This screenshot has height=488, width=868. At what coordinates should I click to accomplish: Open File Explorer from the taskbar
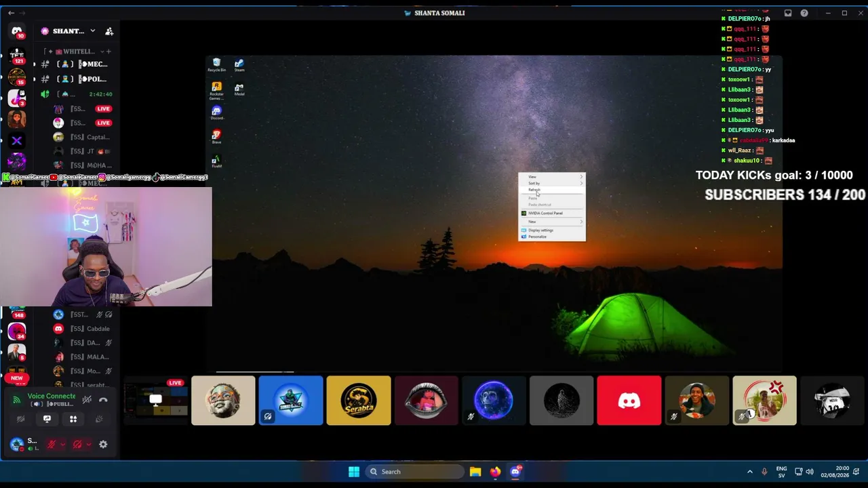(x=475, y=472)
